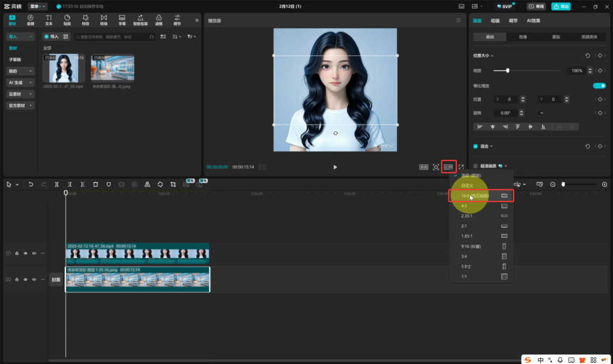613x364 pixels.
Task: Hide the mp4 video track with eye icon
Action: (26, 253)
